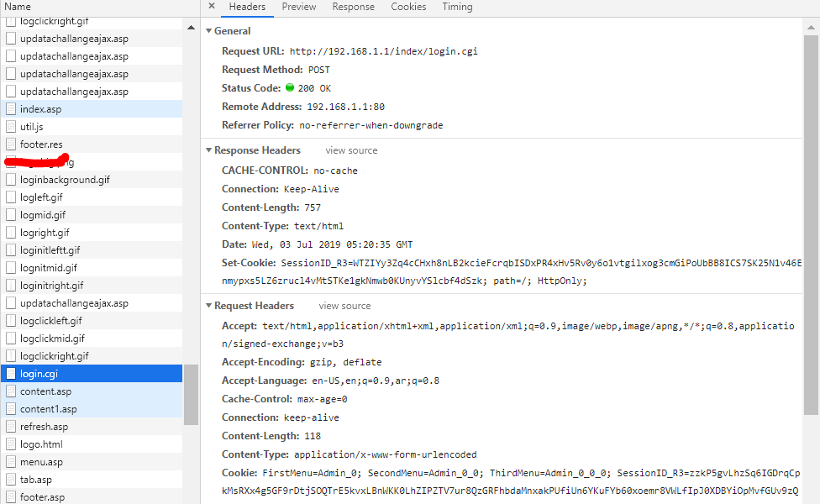Click the file icon next to footer.res
This screenshot has width=820, height=504.
click(11, 144)
